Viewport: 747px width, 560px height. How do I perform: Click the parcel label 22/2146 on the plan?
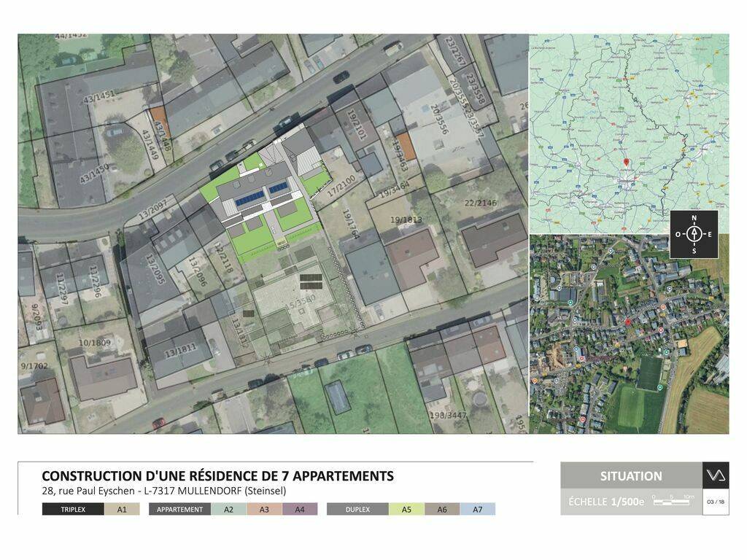coord(480,203)
